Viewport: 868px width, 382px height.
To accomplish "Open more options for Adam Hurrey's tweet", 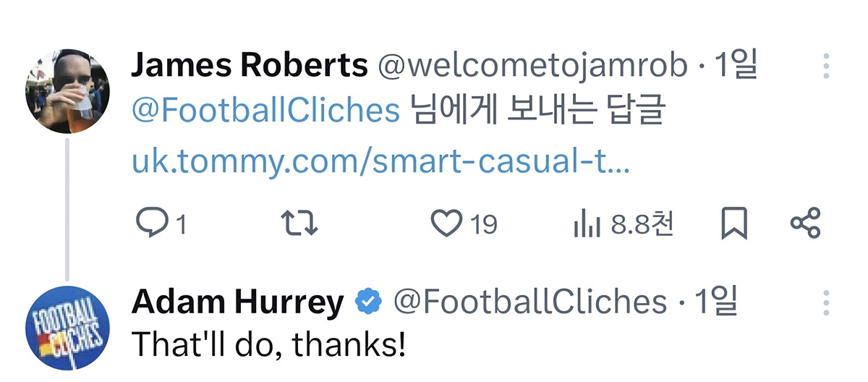I will [825, 303].
